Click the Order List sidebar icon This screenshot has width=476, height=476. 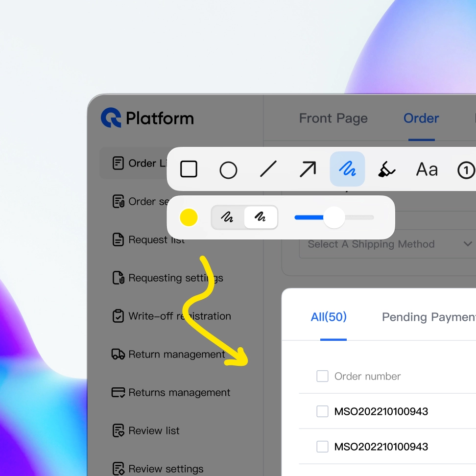point(119,163)
